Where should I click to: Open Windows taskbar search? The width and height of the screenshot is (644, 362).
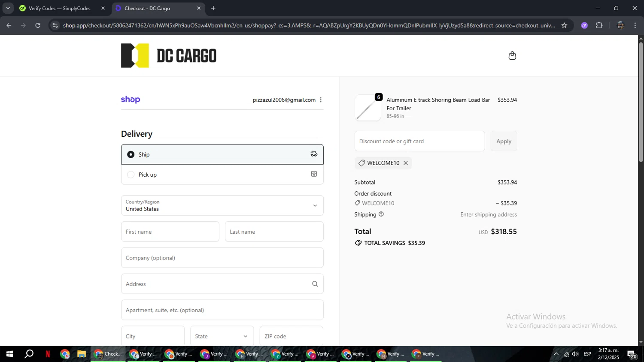(29, 354)
